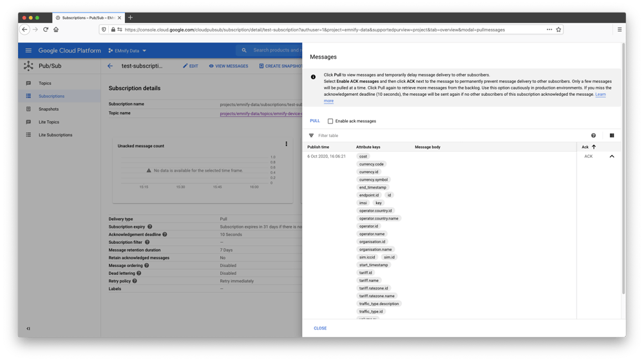644x361 pixels.
Task: Click the site security lock icon
Action: (x=113, y=30)
